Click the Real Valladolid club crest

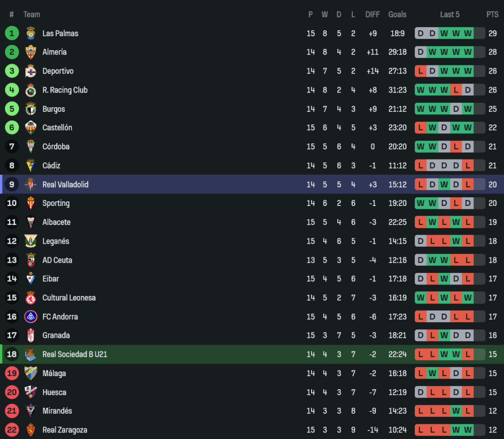point(31,185)
